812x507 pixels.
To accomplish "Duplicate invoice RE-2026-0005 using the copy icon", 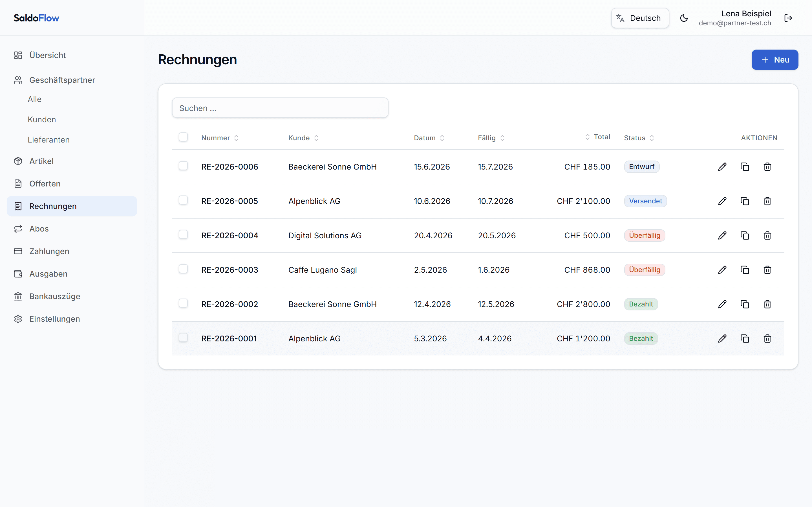I will point(745,201).
